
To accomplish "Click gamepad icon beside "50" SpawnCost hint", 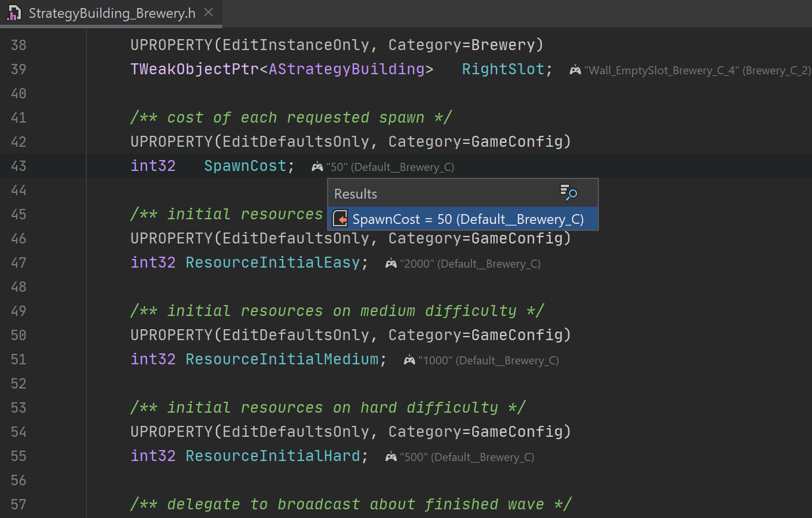I will point(317,167).
